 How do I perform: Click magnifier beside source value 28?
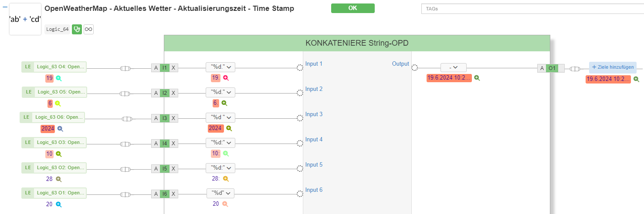(x=58, y=179)
